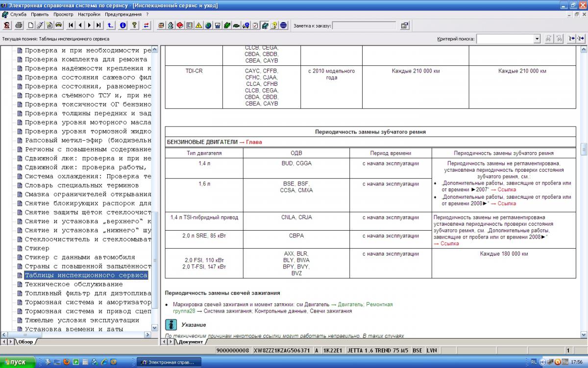
Task: Select 'Установка времени и даты' tree item
Action: (74, 329)
